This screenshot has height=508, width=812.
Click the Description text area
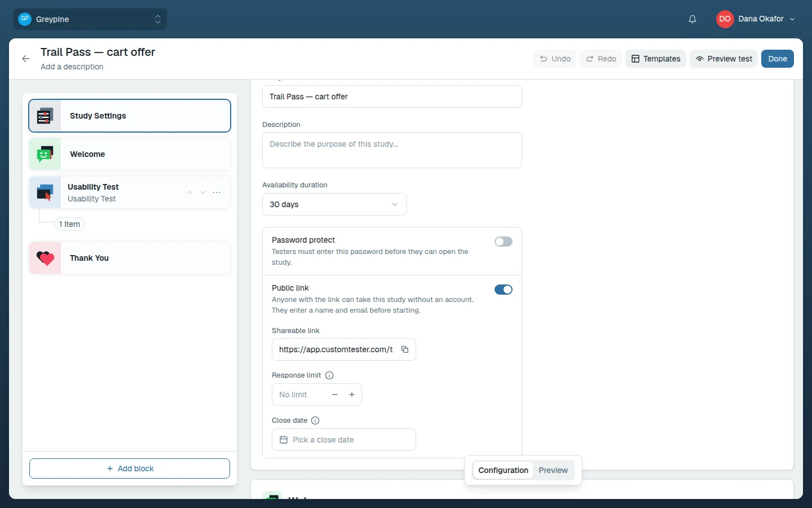click(x=392, y=150)
